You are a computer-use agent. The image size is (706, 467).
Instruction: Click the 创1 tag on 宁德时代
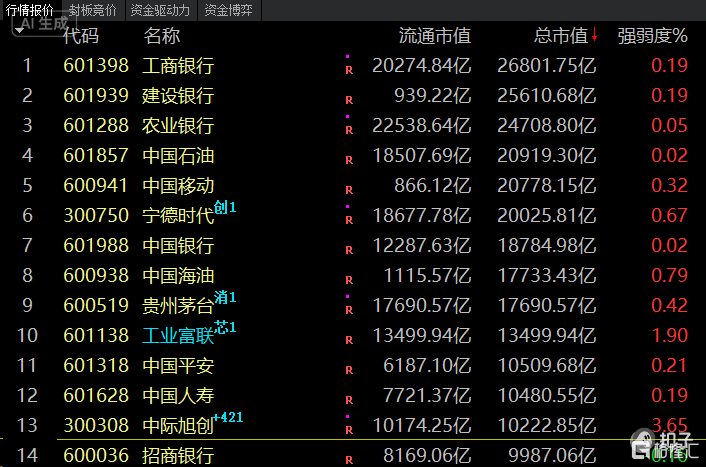tap(225, 207)
